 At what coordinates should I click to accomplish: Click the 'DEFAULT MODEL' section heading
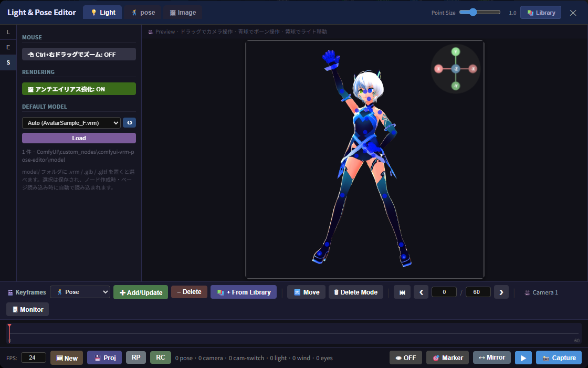click(44, 107)
